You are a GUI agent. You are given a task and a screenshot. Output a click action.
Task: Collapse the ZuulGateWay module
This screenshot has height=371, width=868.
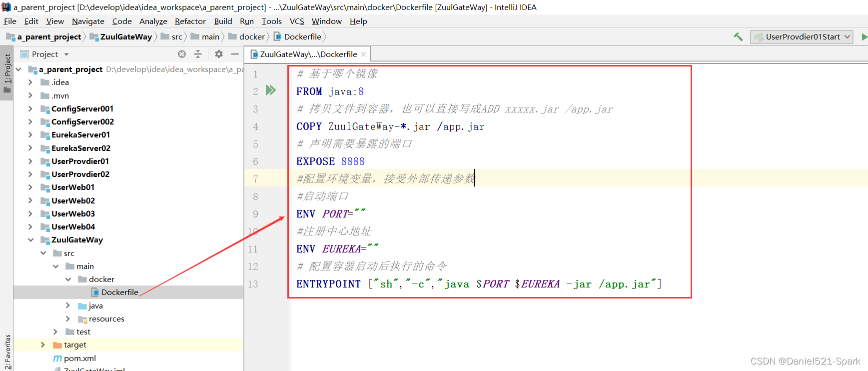coord(30,239)
